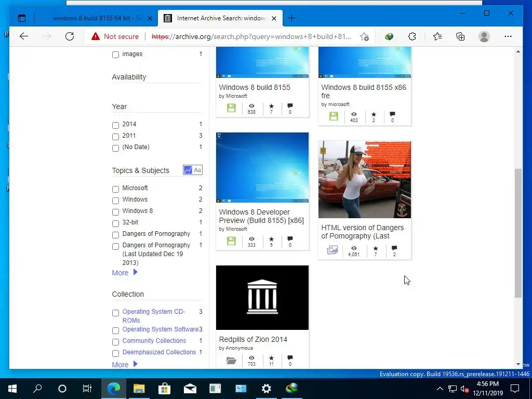Open Settings gear in taskbar
The width and height of the screenshot is (532, 399).
pos(267,389)
